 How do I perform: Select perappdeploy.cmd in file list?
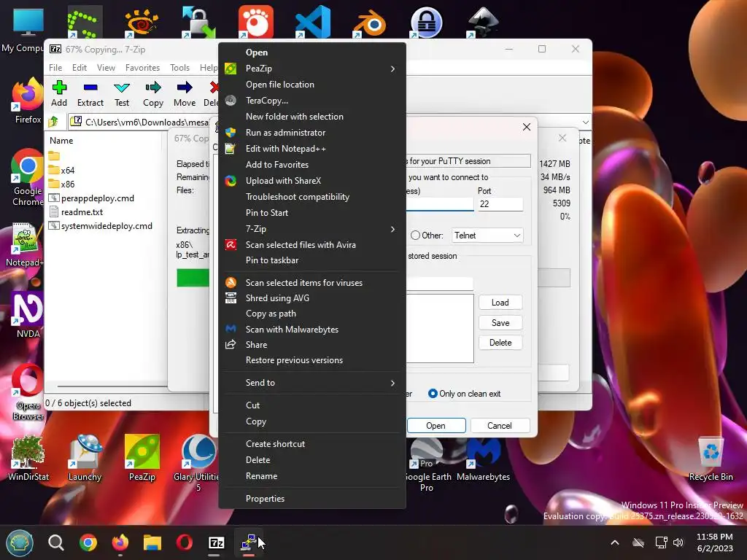pos(91,198)
